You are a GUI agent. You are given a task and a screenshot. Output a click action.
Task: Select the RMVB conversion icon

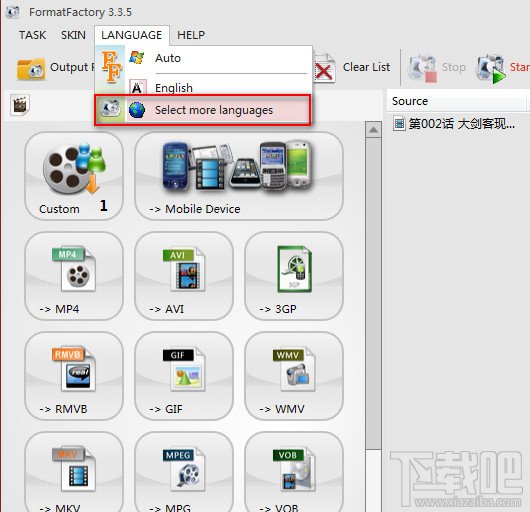tap(74, 369)
